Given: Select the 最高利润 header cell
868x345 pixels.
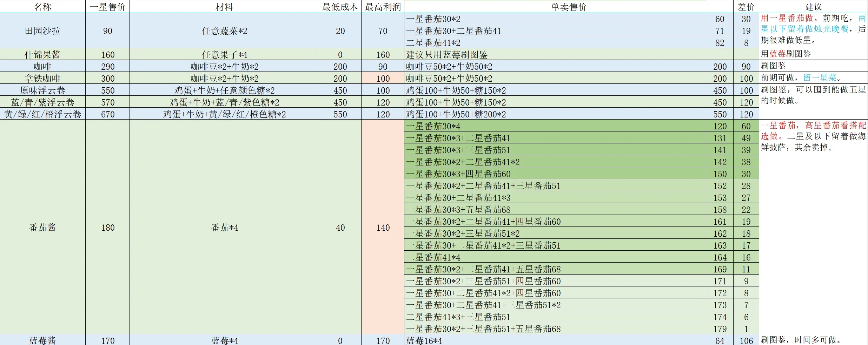Looking at the screenshot, I should [x=383, y=6].
